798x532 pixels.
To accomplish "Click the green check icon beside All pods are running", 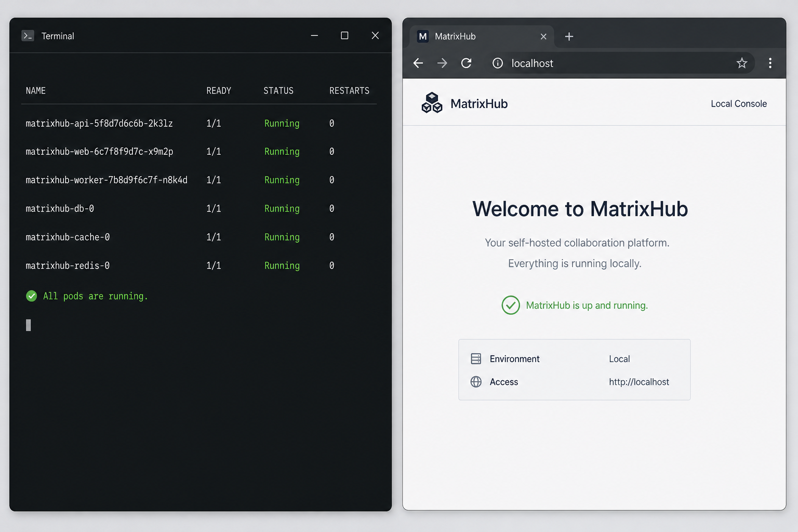I will click(32, 296).
